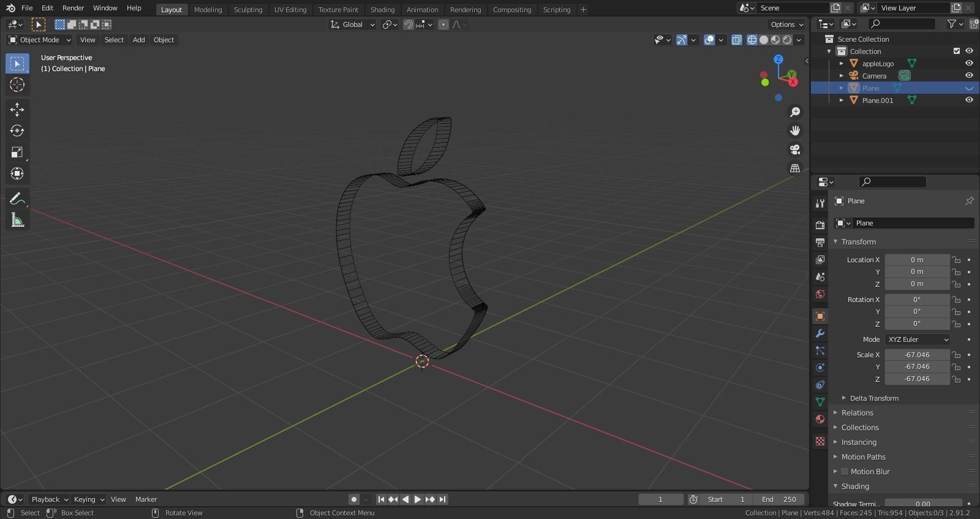Select the Annotate tool
Image resolution: width=980 pixels, height=519 pixels.
[x=17, y=199]
